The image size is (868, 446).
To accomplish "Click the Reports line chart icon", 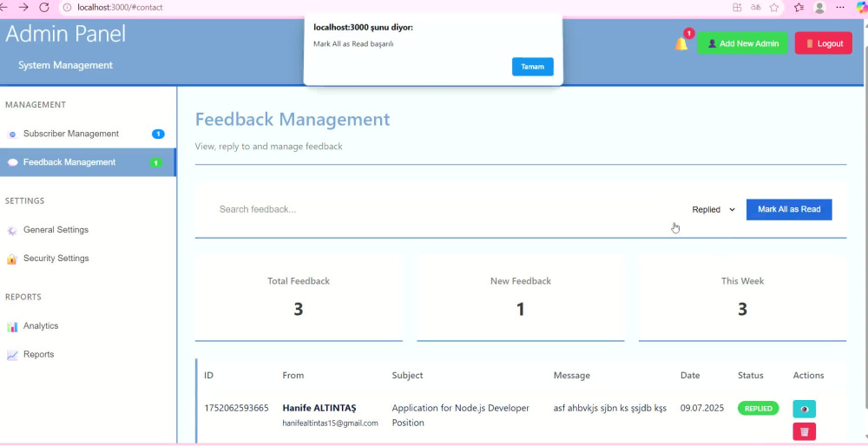I will (12, 355).
